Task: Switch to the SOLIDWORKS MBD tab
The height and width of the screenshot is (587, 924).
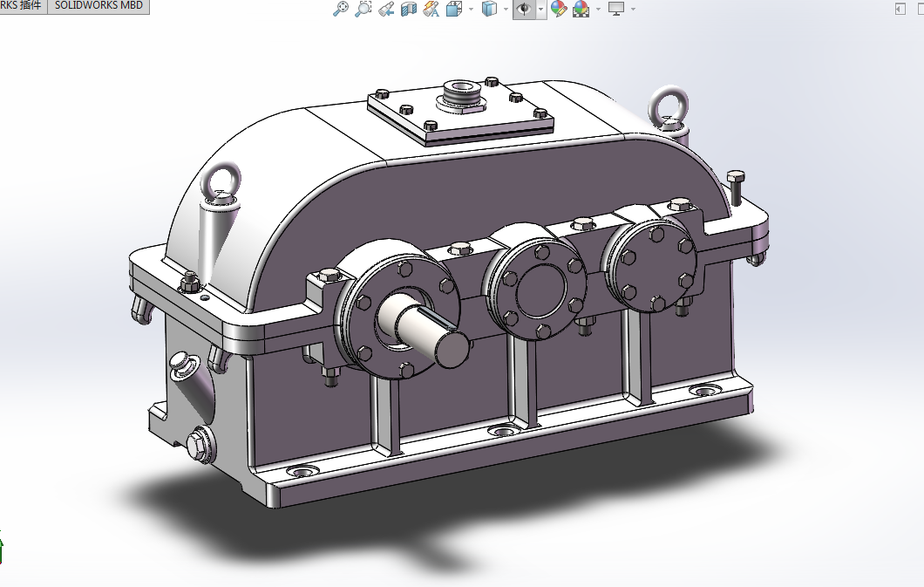Action: [99, 6]
